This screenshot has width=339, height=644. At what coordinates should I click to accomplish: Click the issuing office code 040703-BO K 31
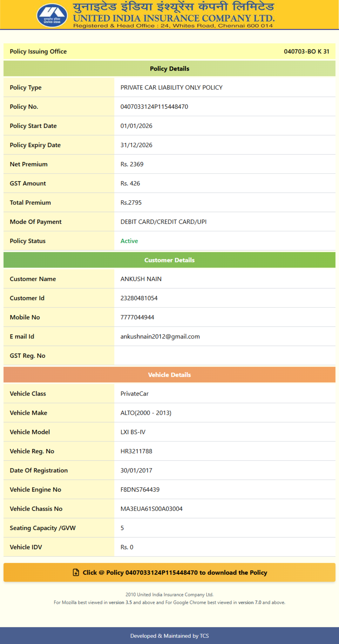(x=306, y=52)
